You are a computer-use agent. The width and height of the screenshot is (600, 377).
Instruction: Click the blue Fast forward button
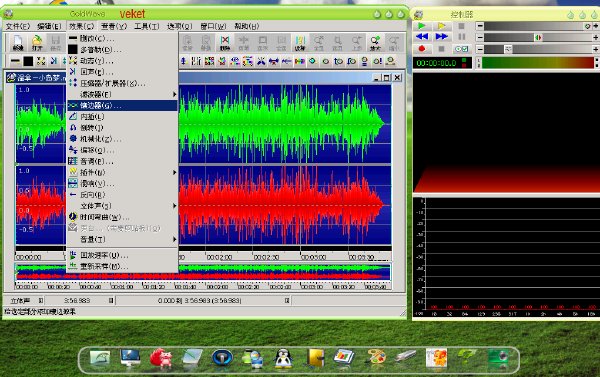[442, 37]
